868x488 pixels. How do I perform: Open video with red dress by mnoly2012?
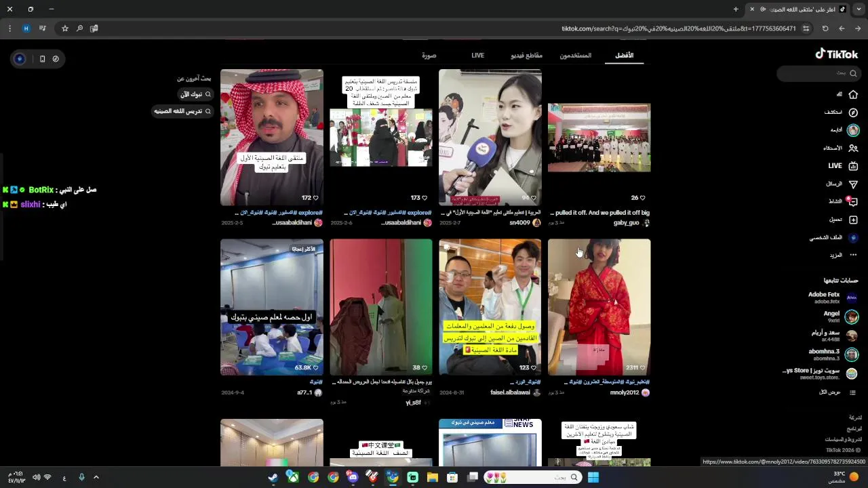[599, 307]
